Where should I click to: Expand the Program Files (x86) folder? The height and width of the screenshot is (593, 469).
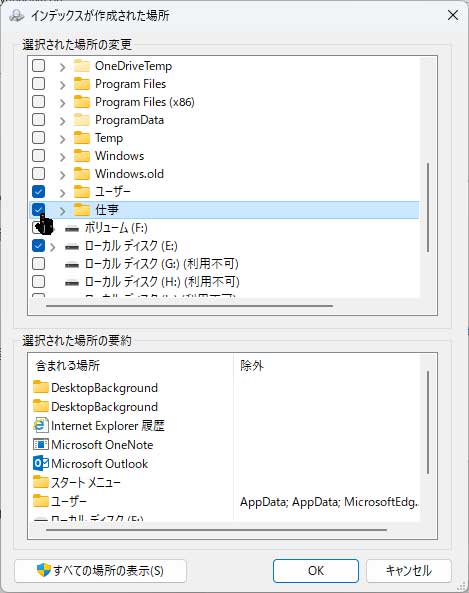pyautogui.click(x=62, y=103)
